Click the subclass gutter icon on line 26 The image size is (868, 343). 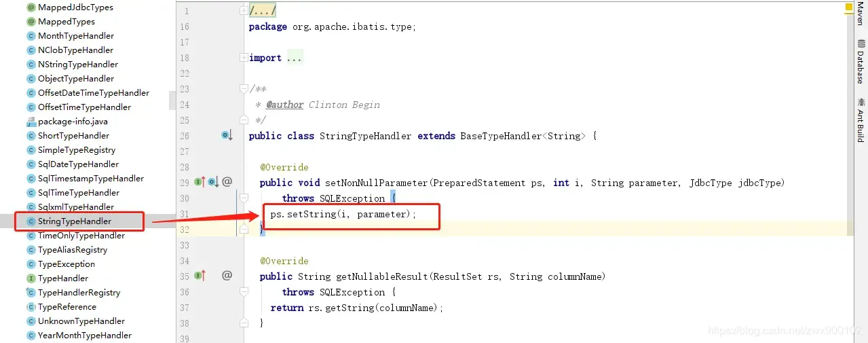(x=227, y=136)
